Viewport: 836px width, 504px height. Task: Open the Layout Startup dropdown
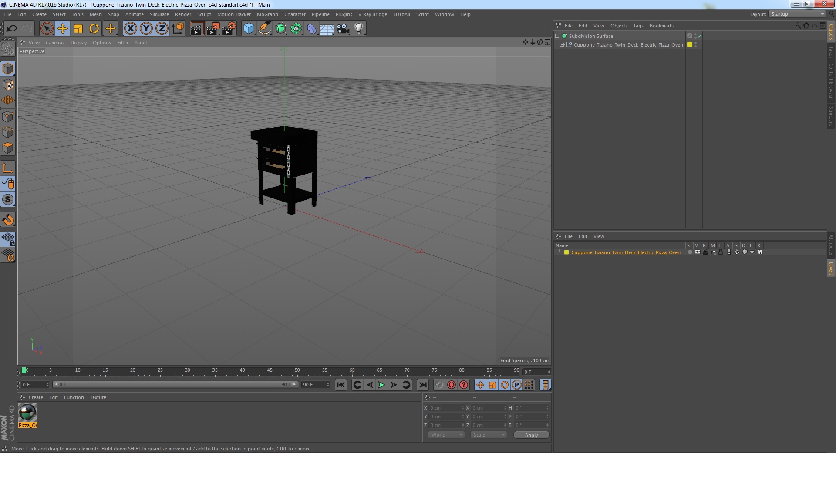pos(797,14)
